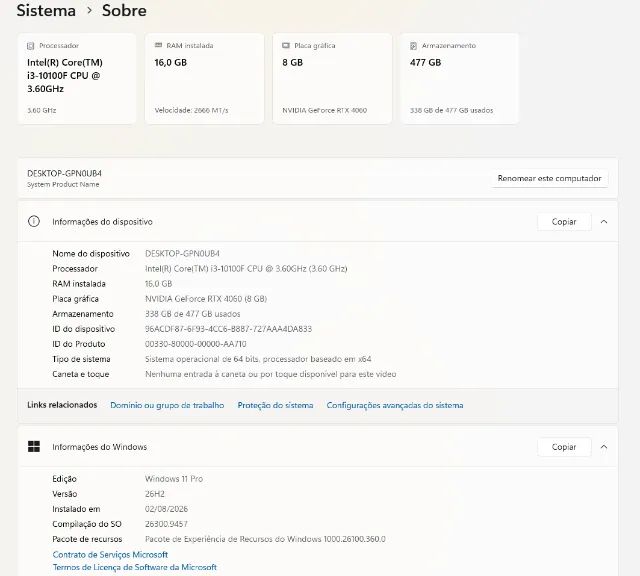
Task: Collapse the Informações do Windows section
Action: 604,447
